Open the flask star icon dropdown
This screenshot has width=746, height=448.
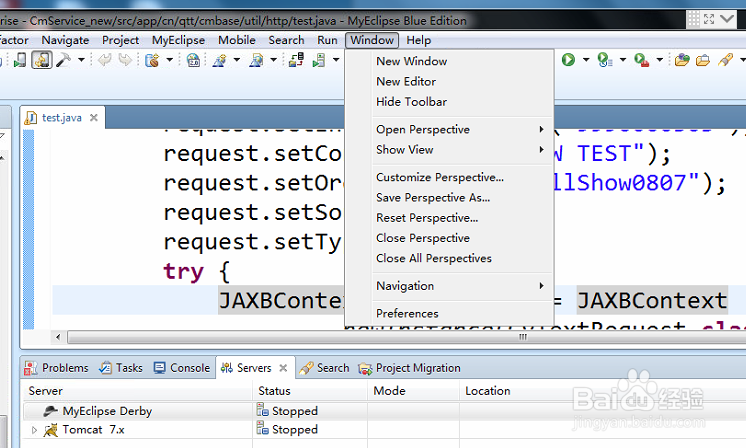tap(236, 60)
